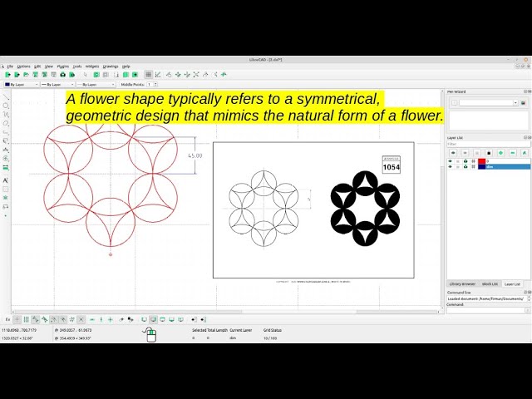The height and width of the screenshot is (399, 532).
Task: Click Set relative zero position icon
Action: pos(121,319)
